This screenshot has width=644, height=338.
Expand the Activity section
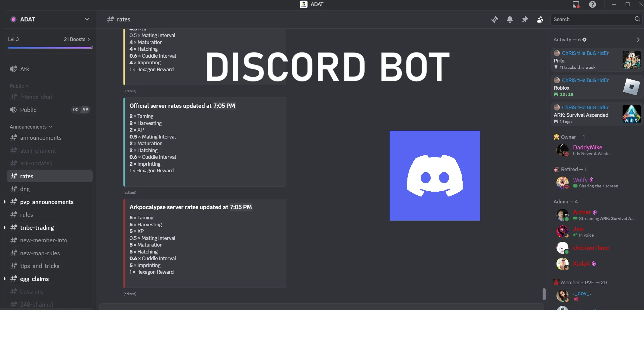[638, 40]
